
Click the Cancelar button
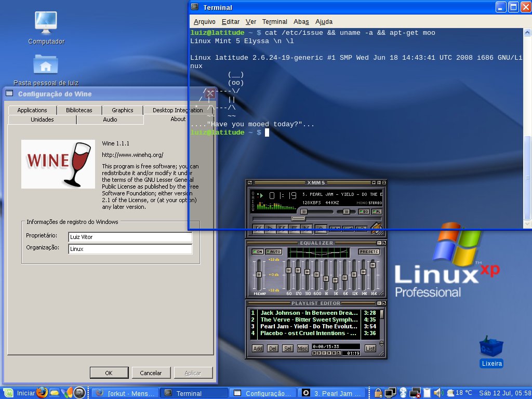pos(151,373)
